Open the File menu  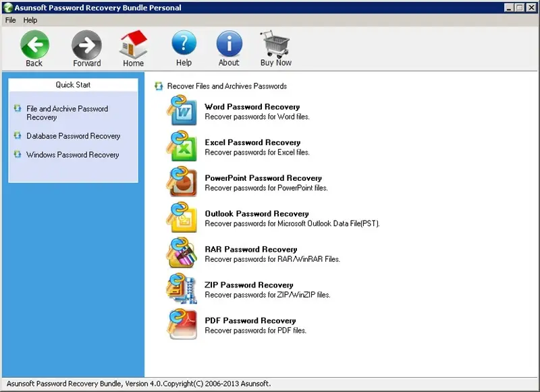[x=10, y=20]
